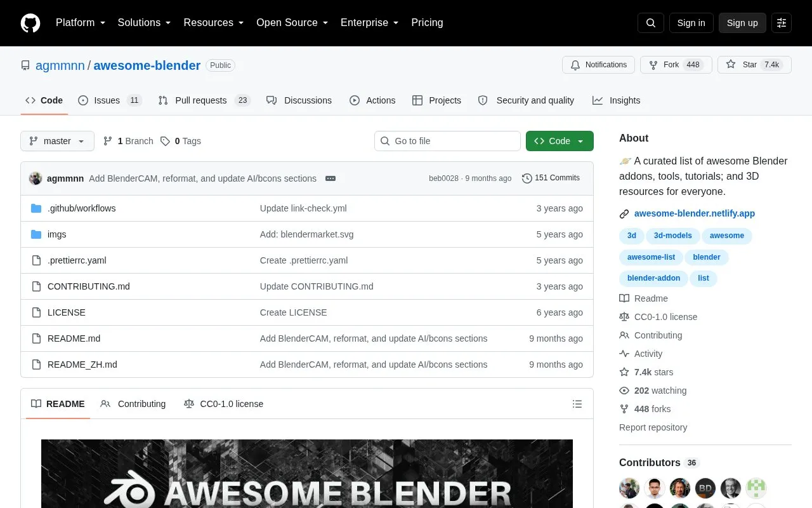Open the green Code dropdown button
The image size is (812, 508).
coord(560,141)
